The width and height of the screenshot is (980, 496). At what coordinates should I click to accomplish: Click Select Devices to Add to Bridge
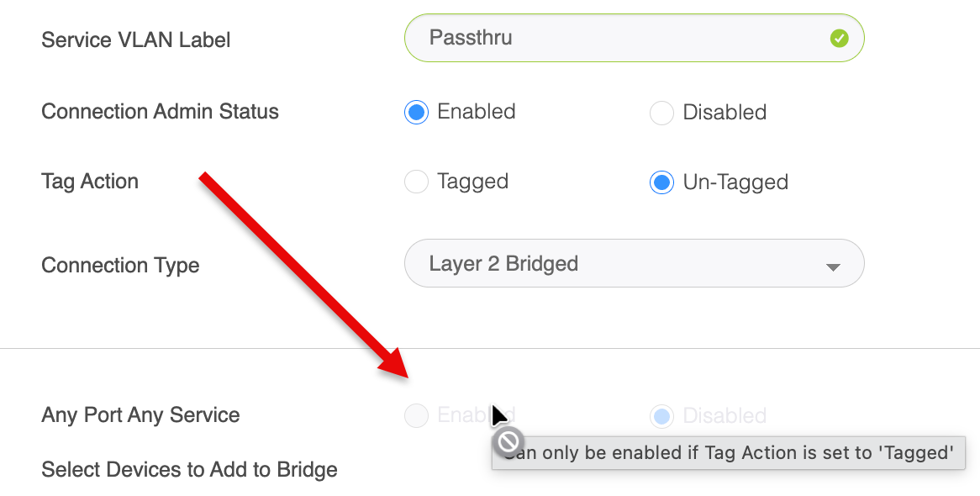click(189, 469)
